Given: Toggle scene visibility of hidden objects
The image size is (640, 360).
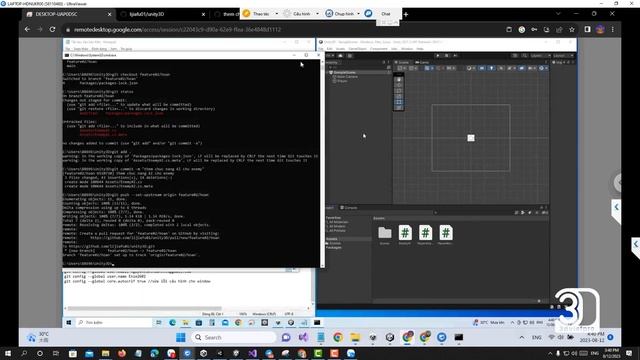Looking at the screenshot, I should [x=522, y=68].
